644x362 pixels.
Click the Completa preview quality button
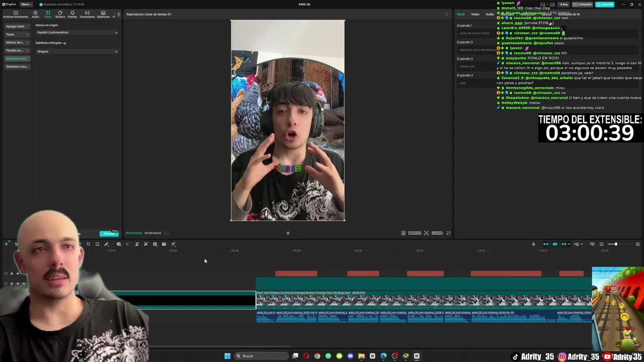(415, 233)
